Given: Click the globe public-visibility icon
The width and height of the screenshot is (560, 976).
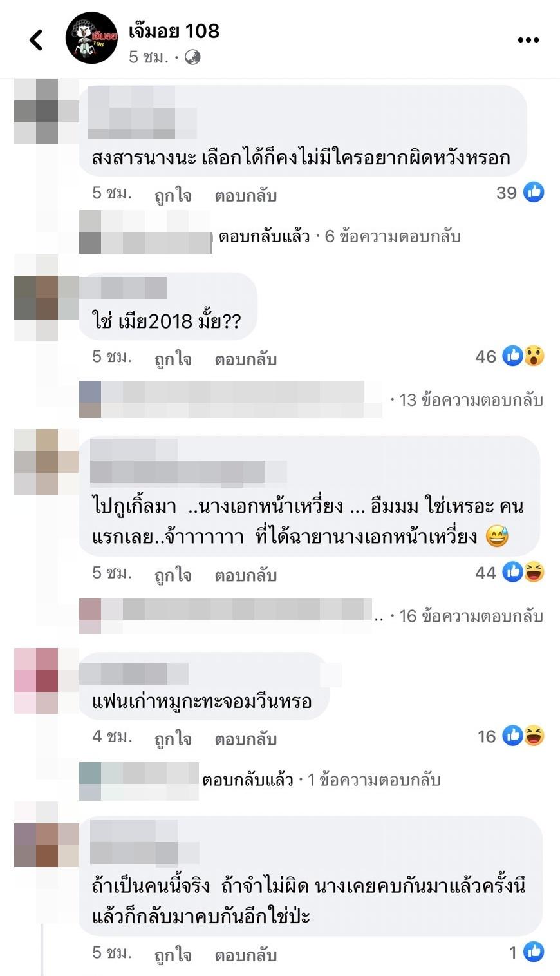Looking at the screenshot, I should pyautogui.click(x=192, y=57).
